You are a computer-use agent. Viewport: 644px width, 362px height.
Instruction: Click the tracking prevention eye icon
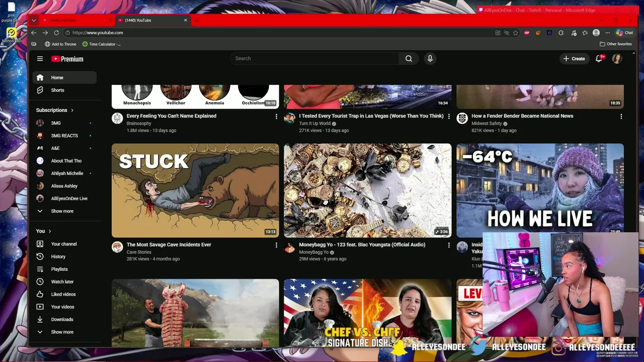507,33
